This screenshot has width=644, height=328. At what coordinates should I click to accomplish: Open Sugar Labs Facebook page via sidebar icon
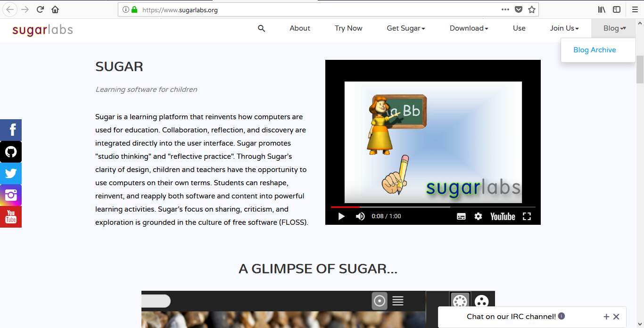pos(10,130)
